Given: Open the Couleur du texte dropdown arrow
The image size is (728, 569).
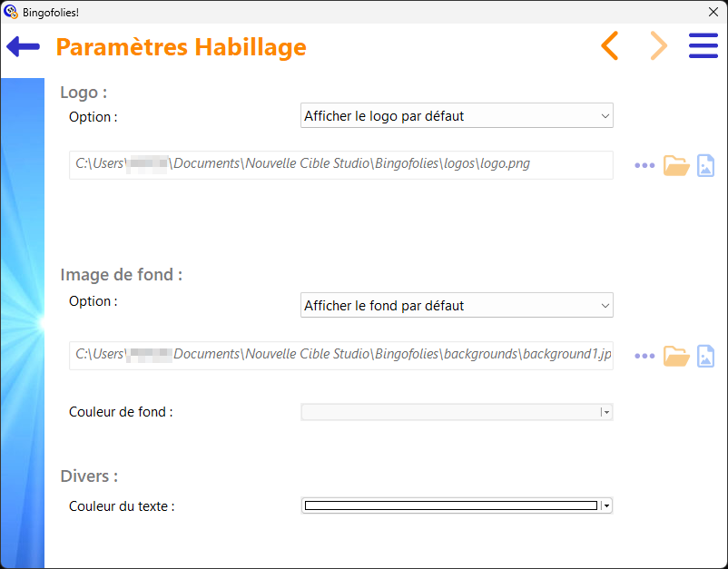Looking at the screenshot, I should pyautogui.click(x=605, y=505).
